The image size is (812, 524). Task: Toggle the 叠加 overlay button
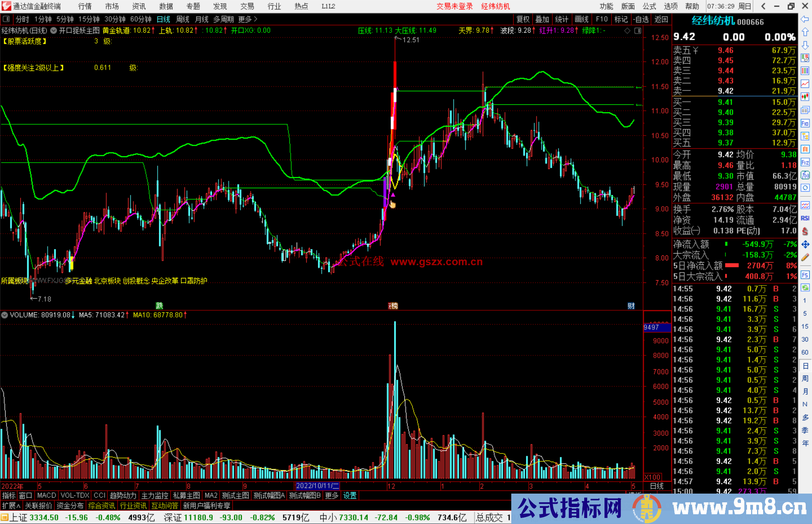[542, 19]
